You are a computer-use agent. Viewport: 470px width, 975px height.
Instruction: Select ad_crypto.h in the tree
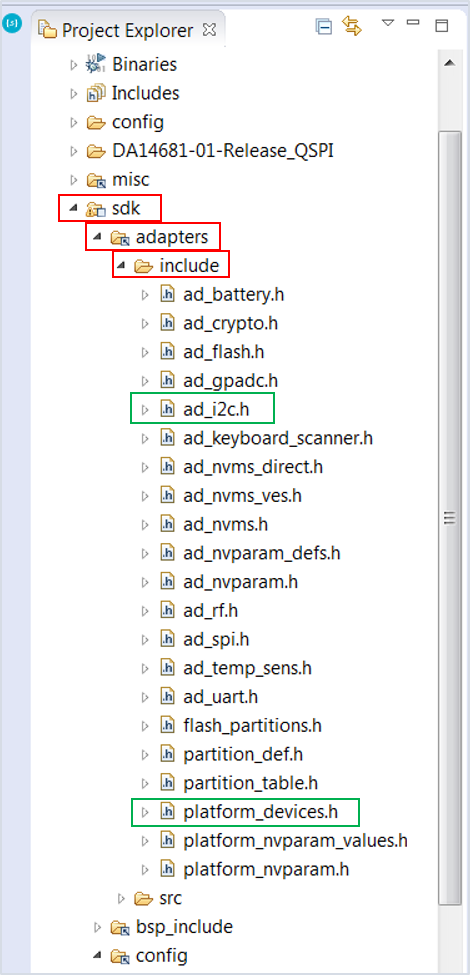231,323
